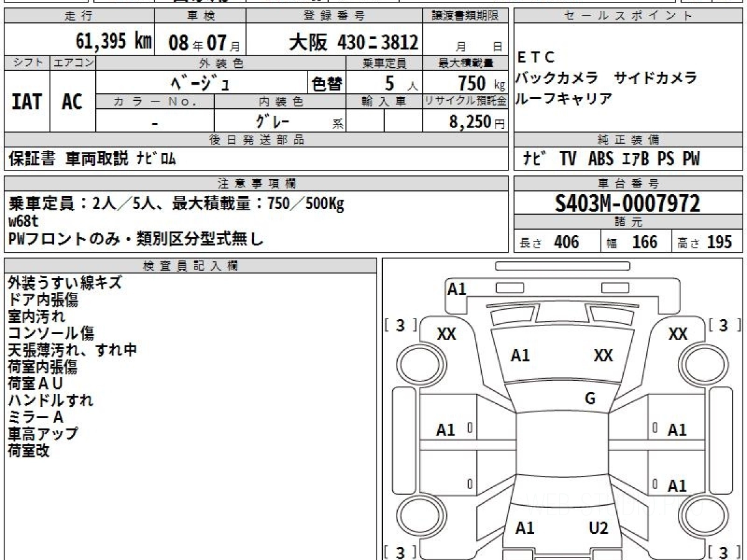Select height value 195

(x=719, y=242)
